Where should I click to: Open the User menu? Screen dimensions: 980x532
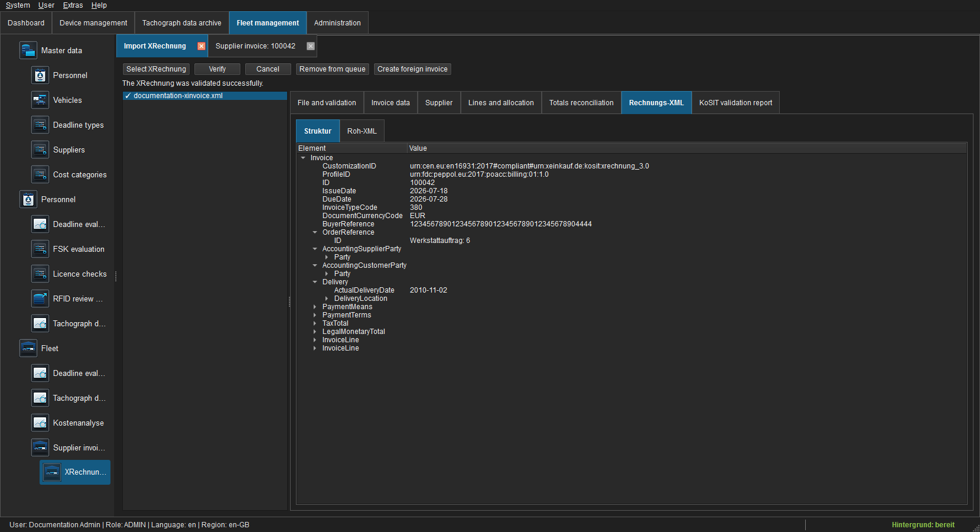coord(46,5)
